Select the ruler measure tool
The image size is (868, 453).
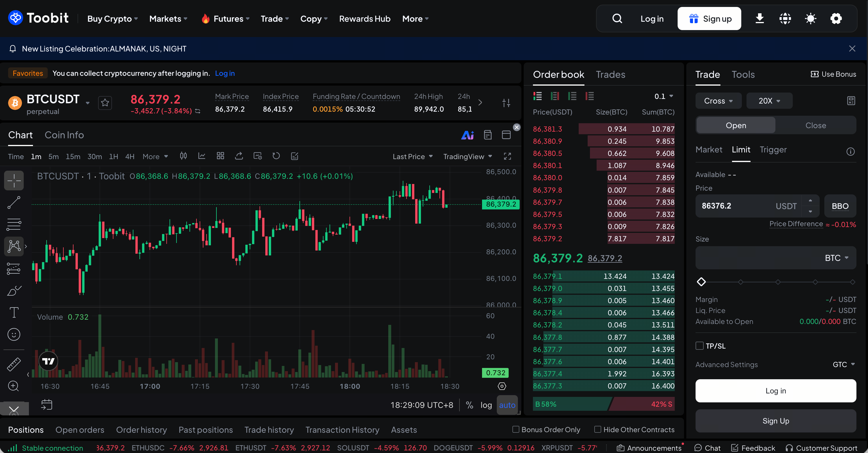pos(14,364)
